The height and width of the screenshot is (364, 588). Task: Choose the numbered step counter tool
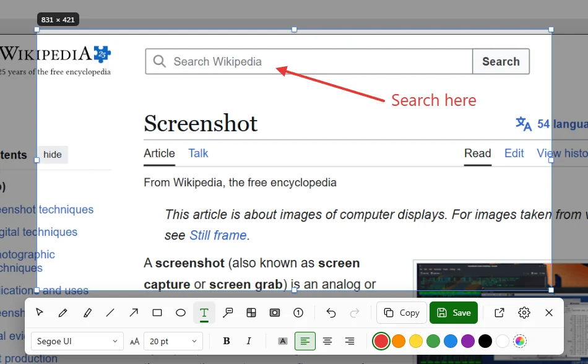[298, 313]
